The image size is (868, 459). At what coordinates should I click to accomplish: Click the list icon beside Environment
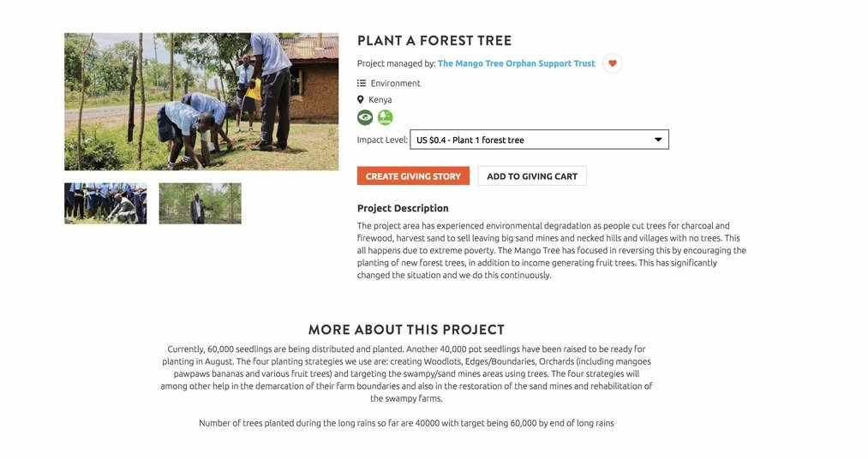pyautogui.click(x=362, y=83)
